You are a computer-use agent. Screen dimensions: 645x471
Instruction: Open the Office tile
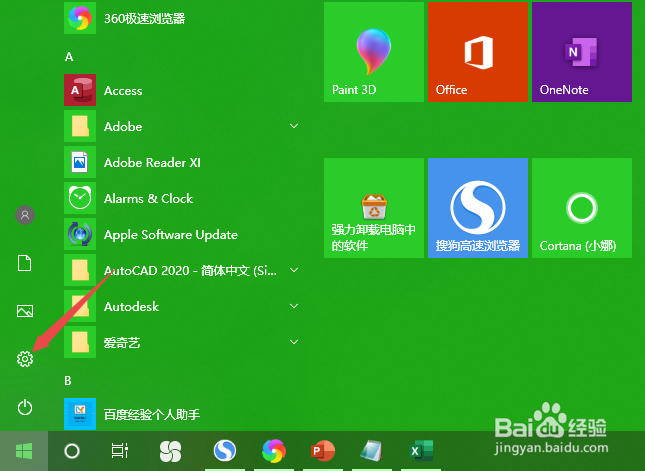pos(478,52)
